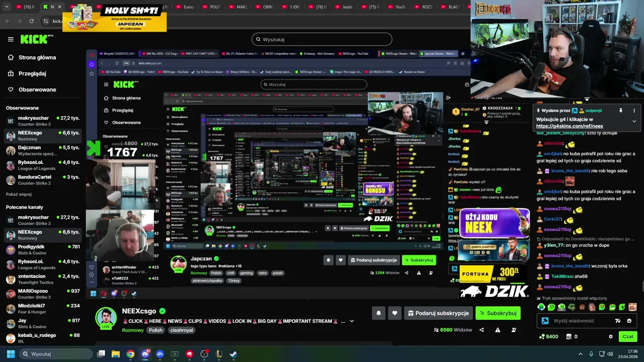644x362 pixels.
Task: Expand the NEEXcsgo stream title chevron
Action: (352, 321)
